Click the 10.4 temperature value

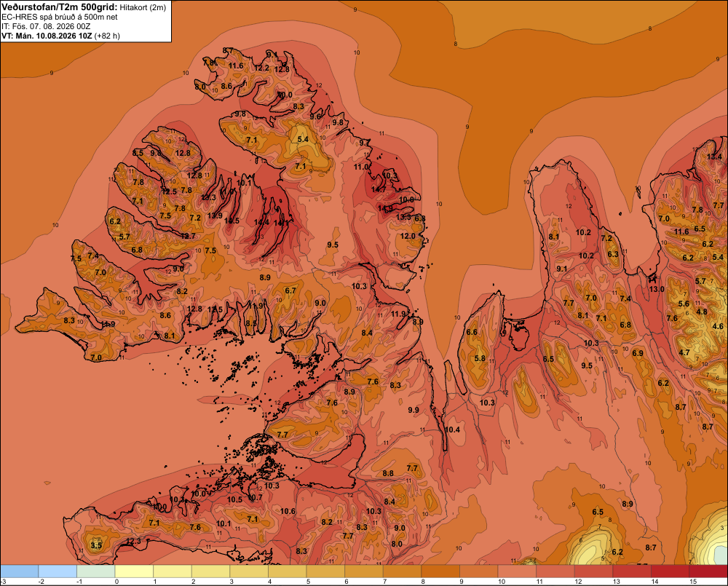coord(452,430)
